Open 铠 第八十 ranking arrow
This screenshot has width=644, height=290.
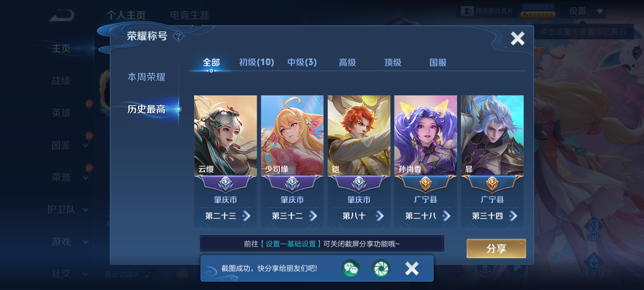click(380, 216)
